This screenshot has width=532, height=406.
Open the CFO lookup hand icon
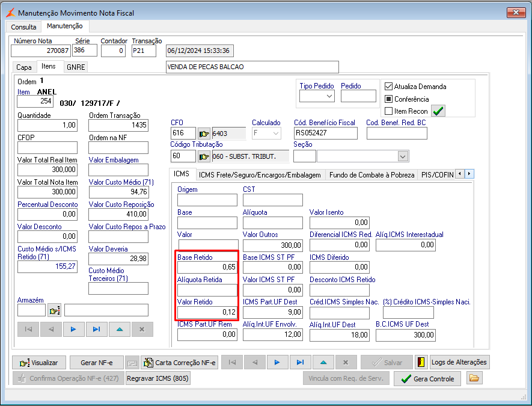(204, 134)
